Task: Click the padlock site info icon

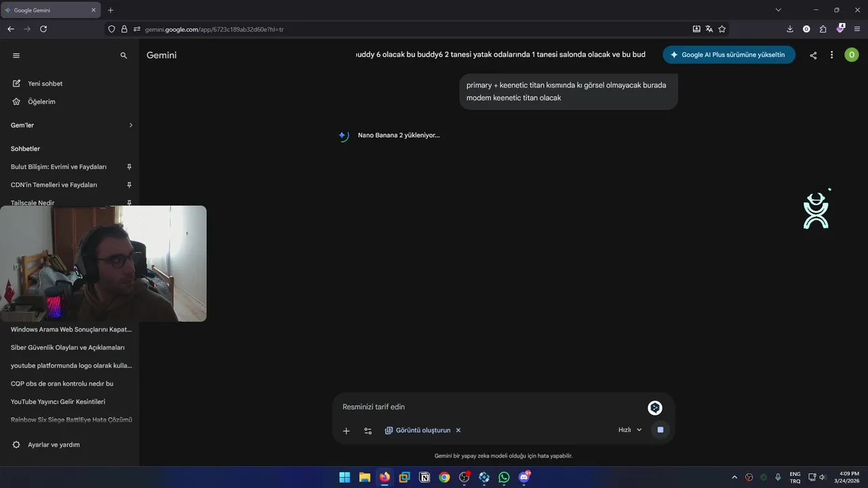Action: coord(124,29)
